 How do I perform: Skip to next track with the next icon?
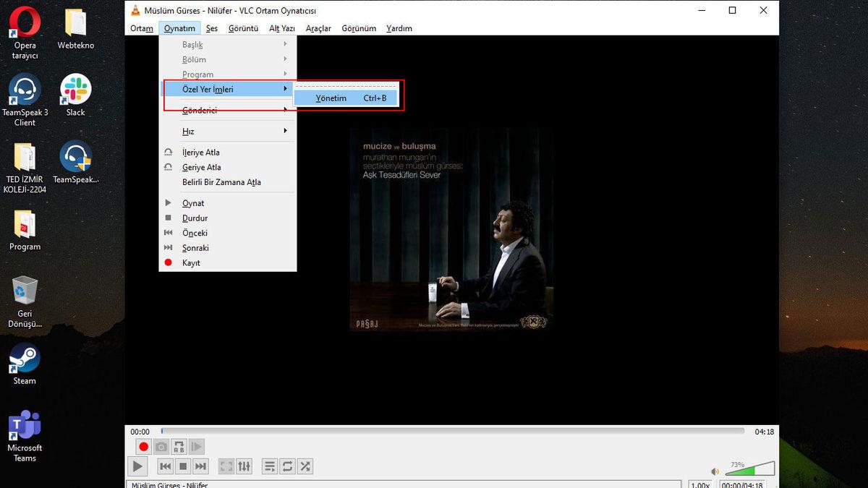(200, 466)
